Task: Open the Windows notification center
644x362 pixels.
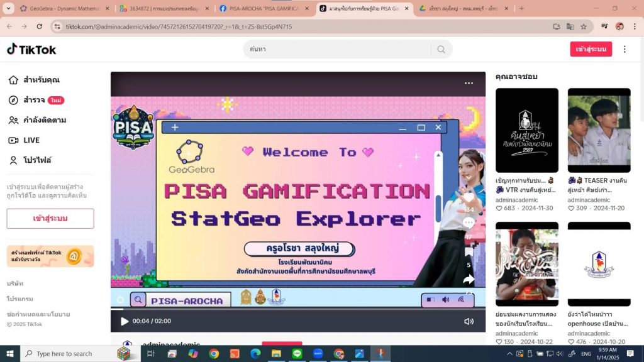Action: [x=630, y=353]
